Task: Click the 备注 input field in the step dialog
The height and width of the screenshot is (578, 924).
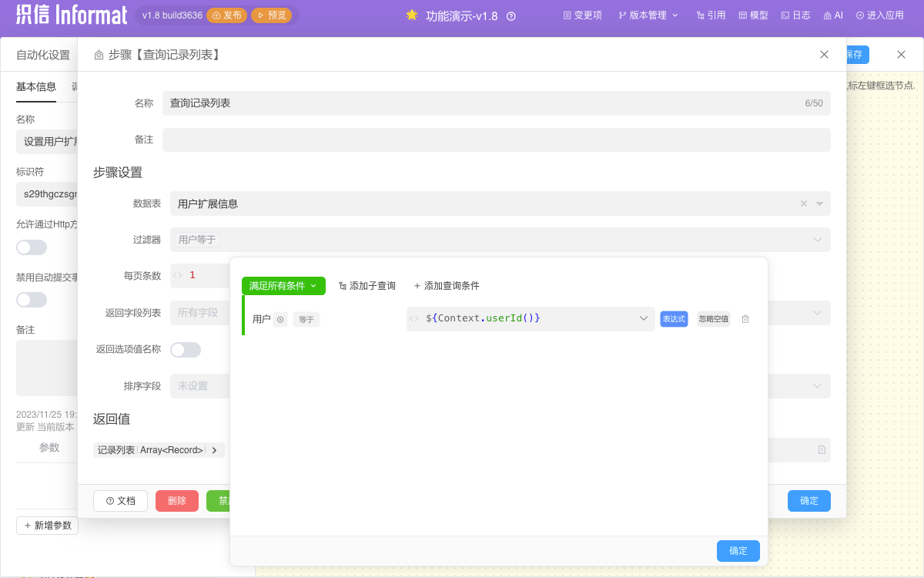Action: (x=496, y=139)
